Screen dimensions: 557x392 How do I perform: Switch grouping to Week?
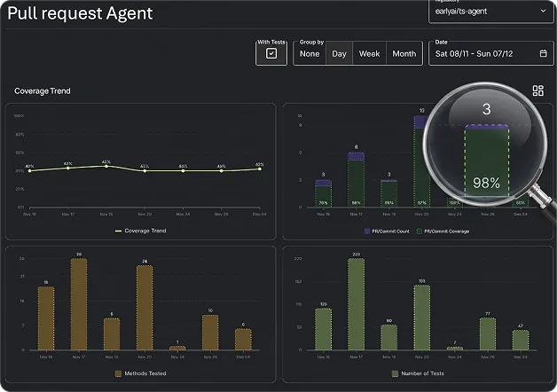(370, 53)
